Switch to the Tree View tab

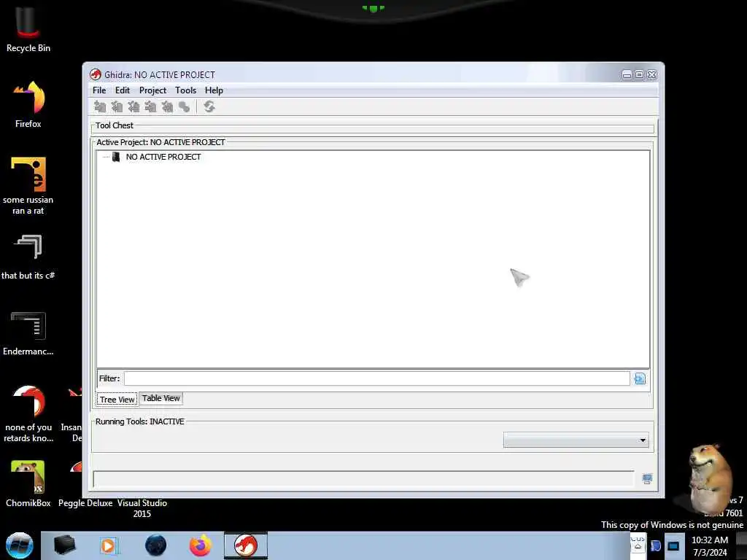[x=117, y=400]
